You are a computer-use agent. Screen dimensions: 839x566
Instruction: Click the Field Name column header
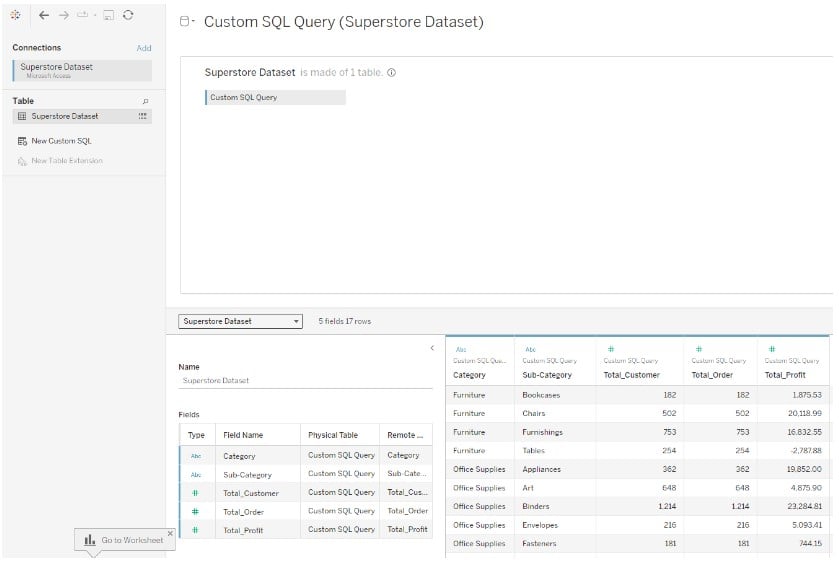258,435
